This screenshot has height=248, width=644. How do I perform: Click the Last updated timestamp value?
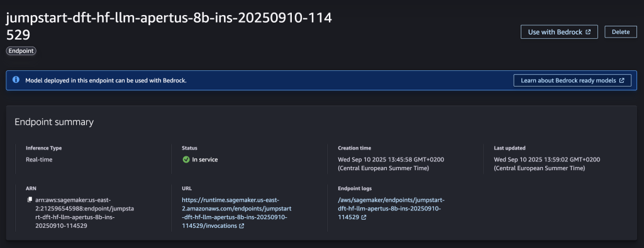547,164
